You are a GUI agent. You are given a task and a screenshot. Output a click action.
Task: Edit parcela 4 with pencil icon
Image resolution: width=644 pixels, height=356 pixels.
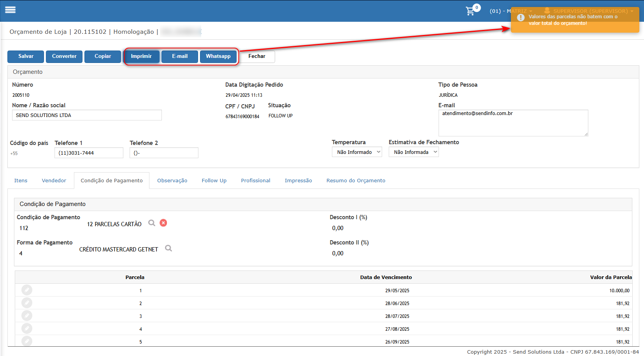point(27,328)
